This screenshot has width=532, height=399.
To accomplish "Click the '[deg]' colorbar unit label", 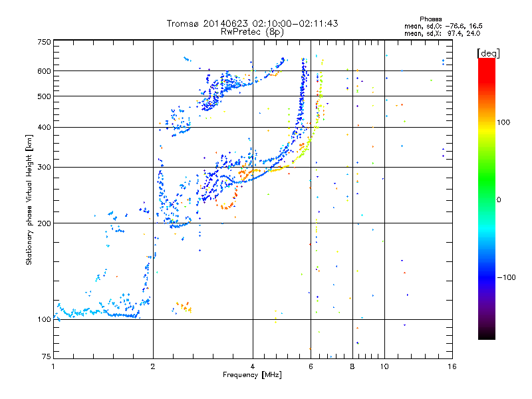I will coord(488,54).
